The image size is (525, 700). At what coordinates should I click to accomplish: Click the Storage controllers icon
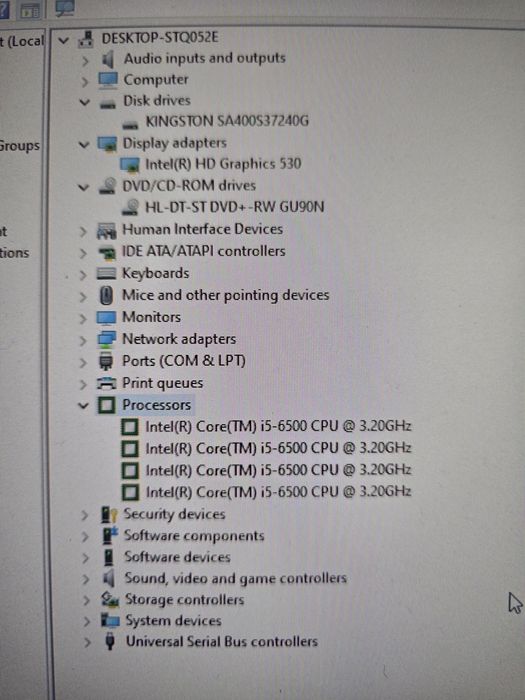(x=110, y=599)
